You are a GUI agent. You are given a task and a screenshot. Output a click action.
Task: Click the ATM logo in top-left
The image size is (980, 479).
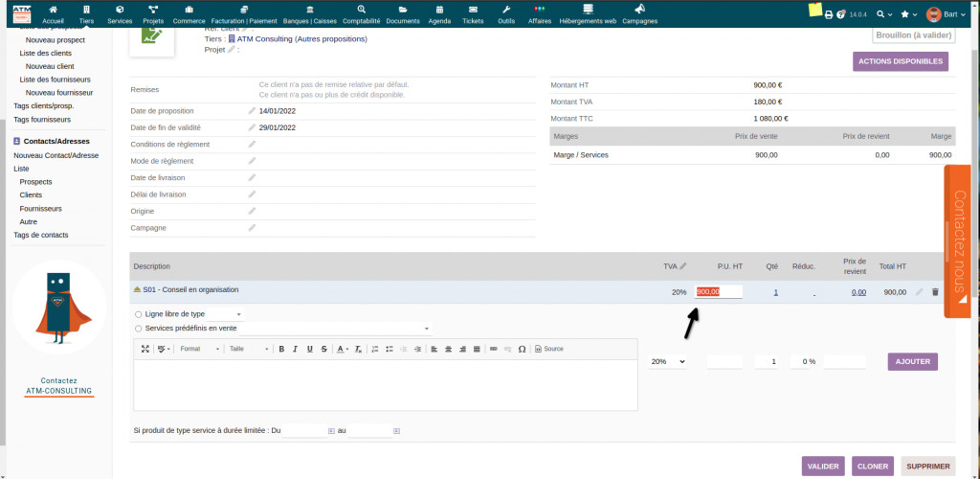click(22, 13)
